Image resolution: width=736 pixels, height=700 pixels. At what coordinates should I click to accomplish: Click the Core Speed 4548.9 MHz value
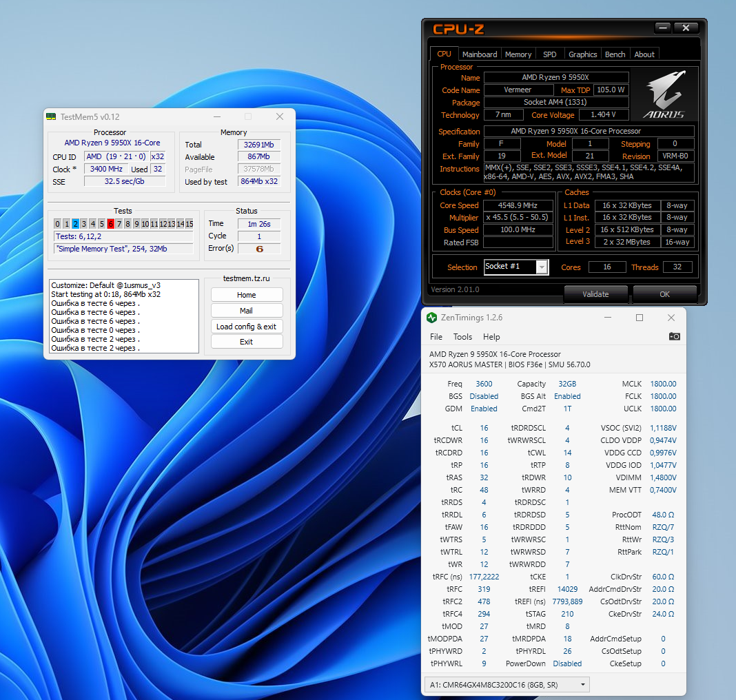tap(518, 205)
